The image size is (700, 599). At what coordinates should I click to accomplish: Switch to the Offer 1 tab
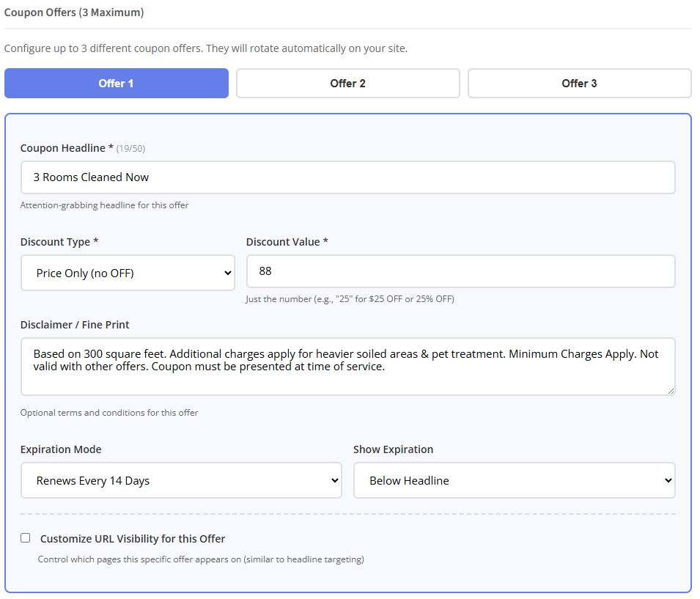coord(117,84)
